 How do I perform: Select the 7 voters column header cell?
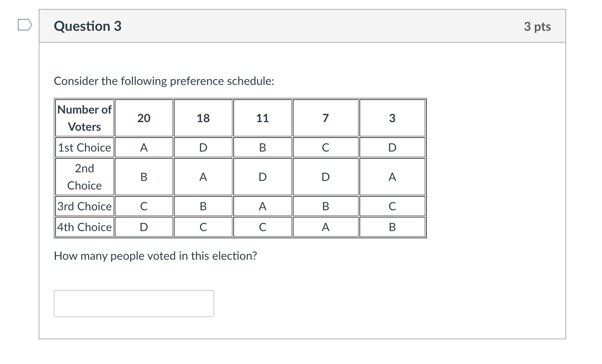326,118
